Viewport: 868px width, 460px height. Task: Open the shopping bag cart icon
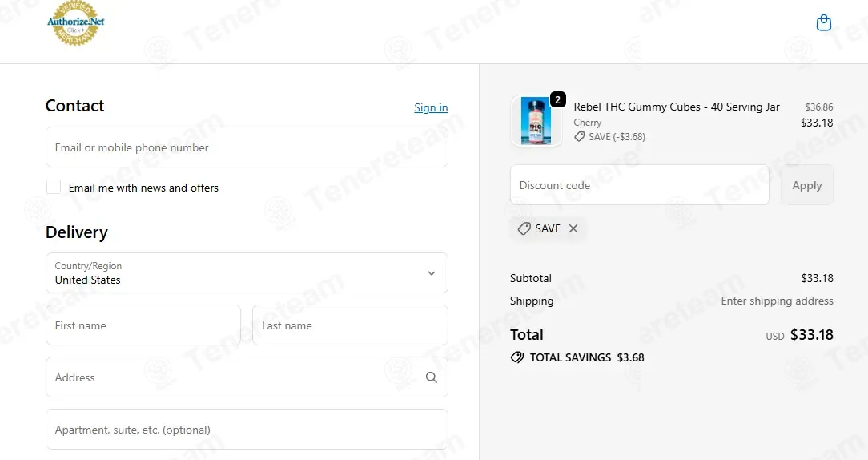pos(824,22)
